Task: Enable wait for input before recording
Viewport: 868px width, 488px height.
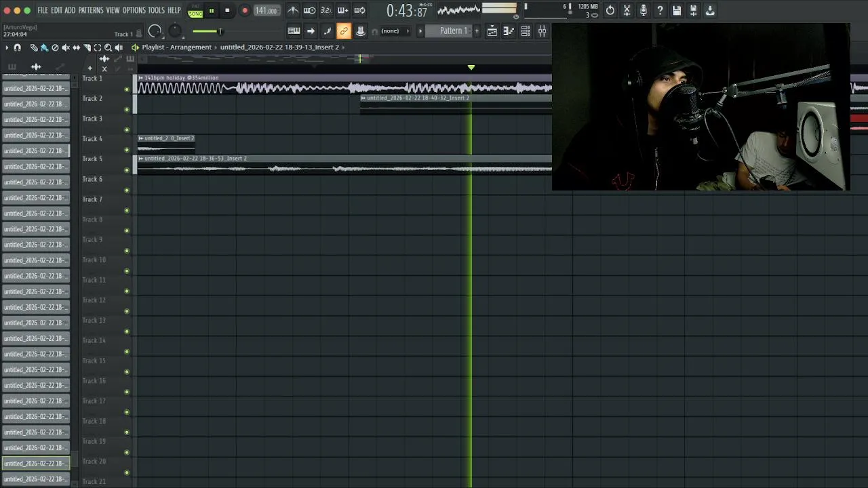Action: (309, 10)
